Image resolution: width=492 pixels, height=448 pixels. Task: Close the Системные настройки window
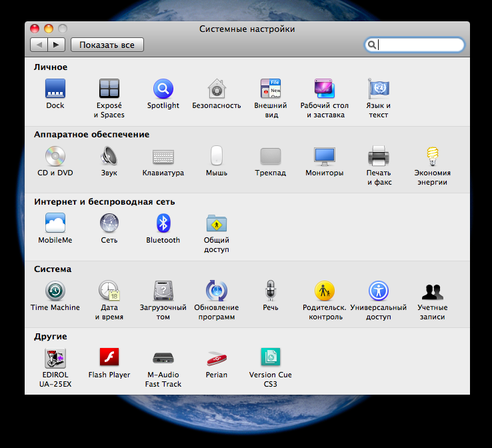point(35,29)
